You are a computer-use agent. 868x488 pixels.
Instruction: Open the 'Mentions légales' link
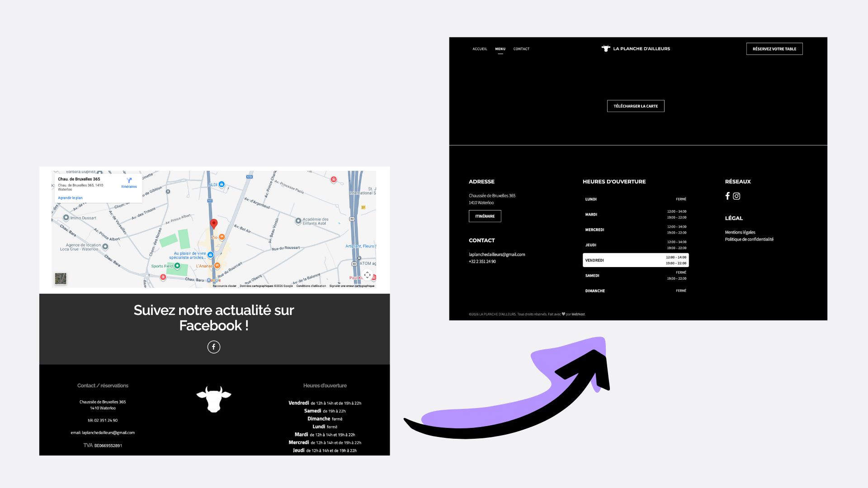(740, 232)
